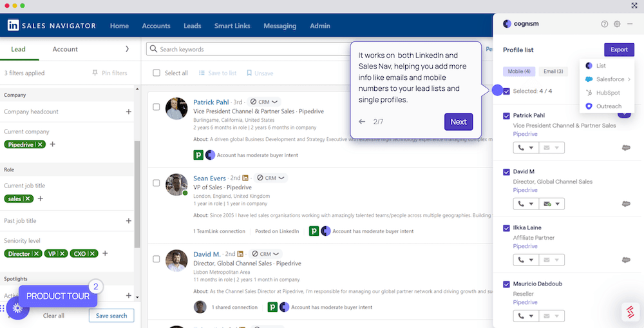Switch to the Account tab
Screen dimensions: 644x328
tap(65, 49)
